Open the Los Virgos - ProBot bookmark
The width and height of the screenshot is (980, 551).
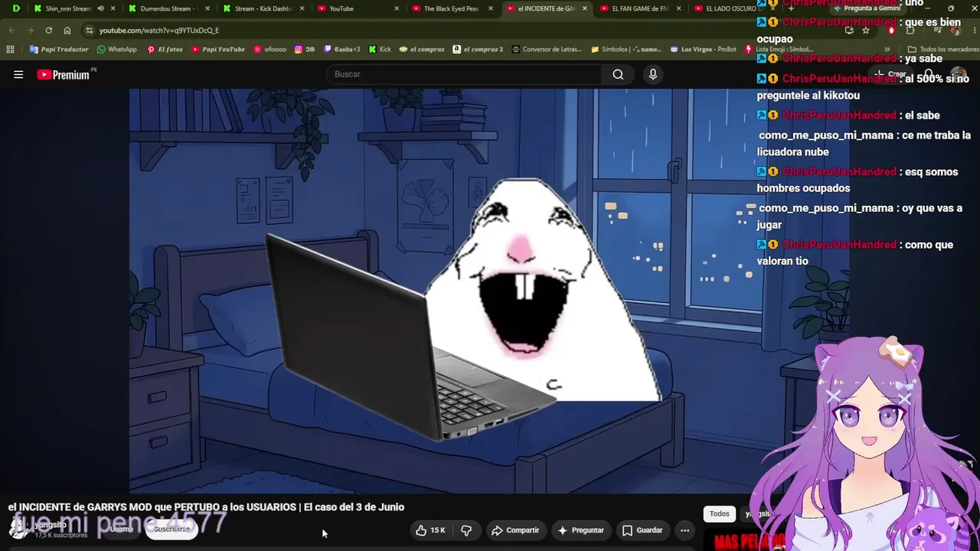click(x=703, y=49)
